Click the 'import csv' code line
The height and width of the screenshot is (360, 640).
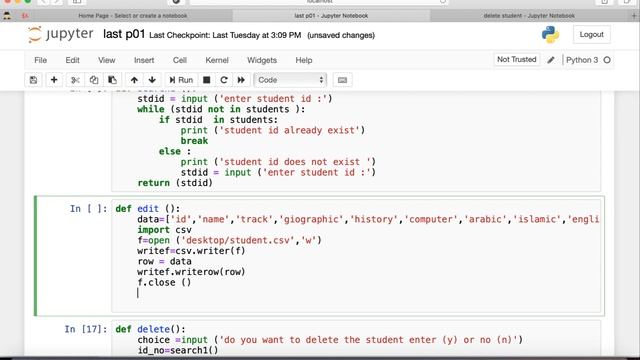[x=164, y=230]
